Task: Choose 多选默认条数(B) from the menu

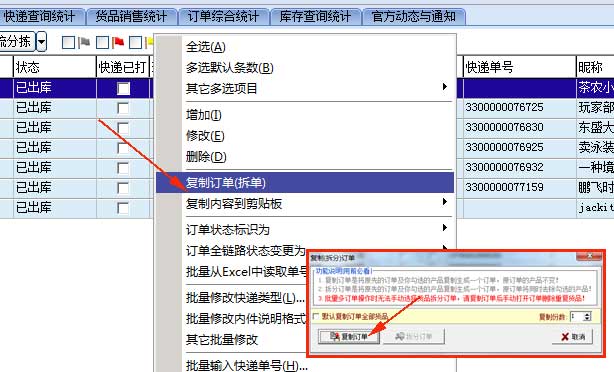Action: click(x=305, y=68)
